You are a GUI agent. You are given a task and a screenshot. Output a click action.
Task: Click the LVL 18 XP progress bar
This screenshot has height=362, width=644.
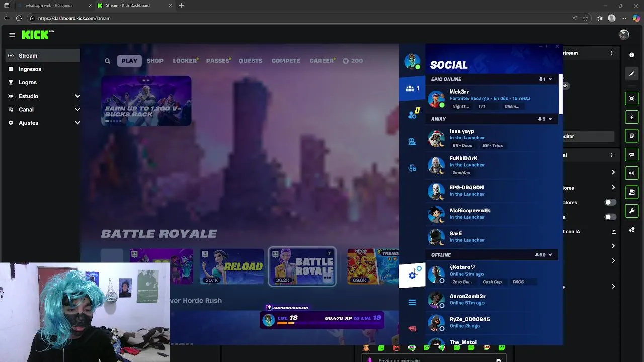[323, 320]
